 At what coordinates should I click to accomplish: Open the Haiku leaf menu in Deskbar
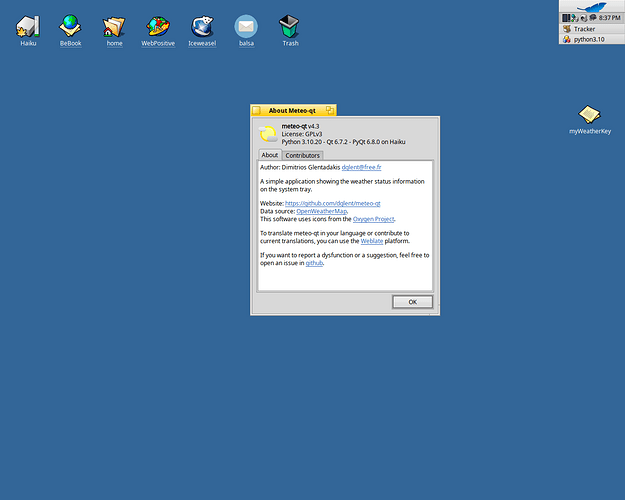point(592,7)
